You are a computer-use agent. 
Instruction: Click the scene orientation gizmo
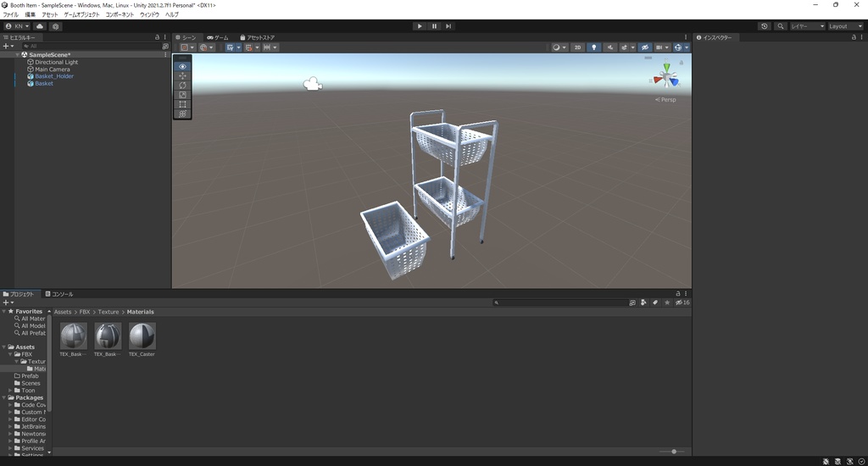point(666,75)
